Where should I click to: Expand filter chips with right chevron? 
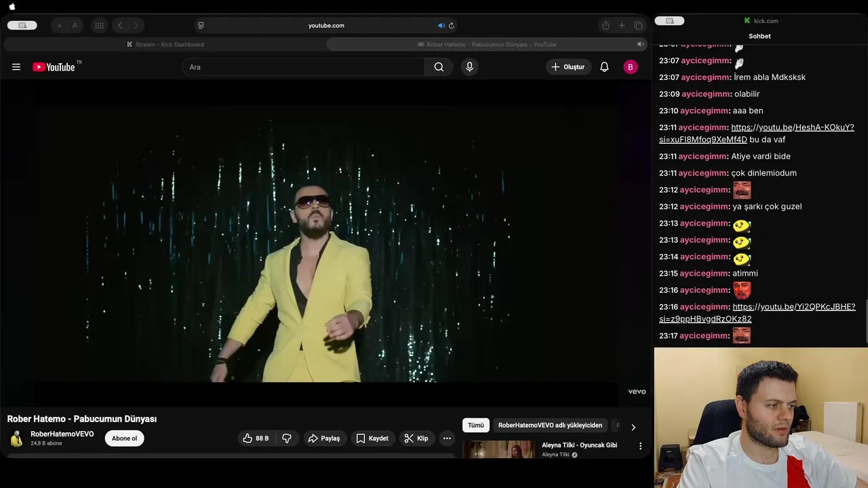[633, 427]
